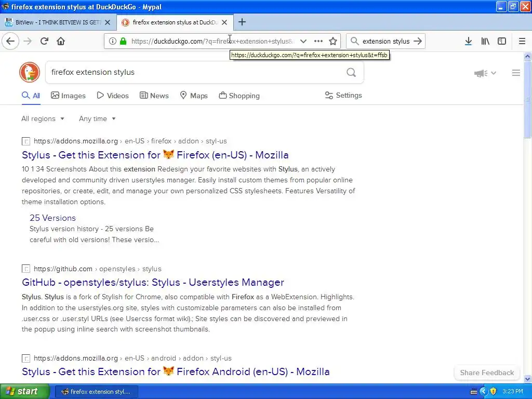Image resolution: width=532 pixels, height=399 pixels.
Task: Click the Windows start button
Action: point(25,391)
